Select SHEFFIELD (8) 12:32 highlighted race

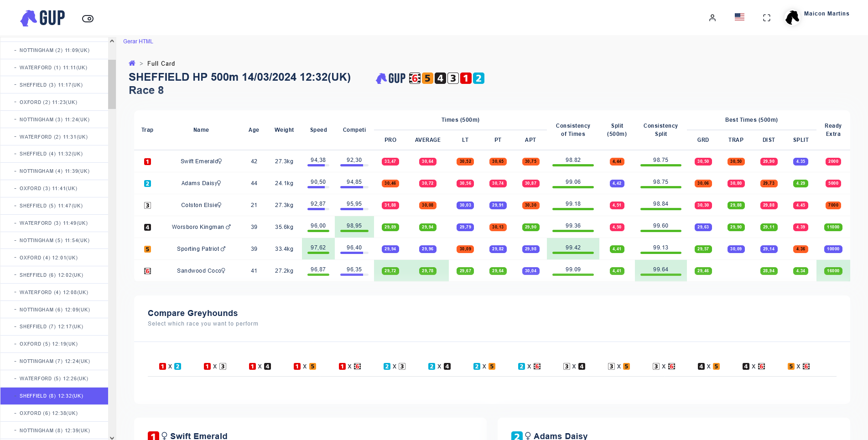54,396
